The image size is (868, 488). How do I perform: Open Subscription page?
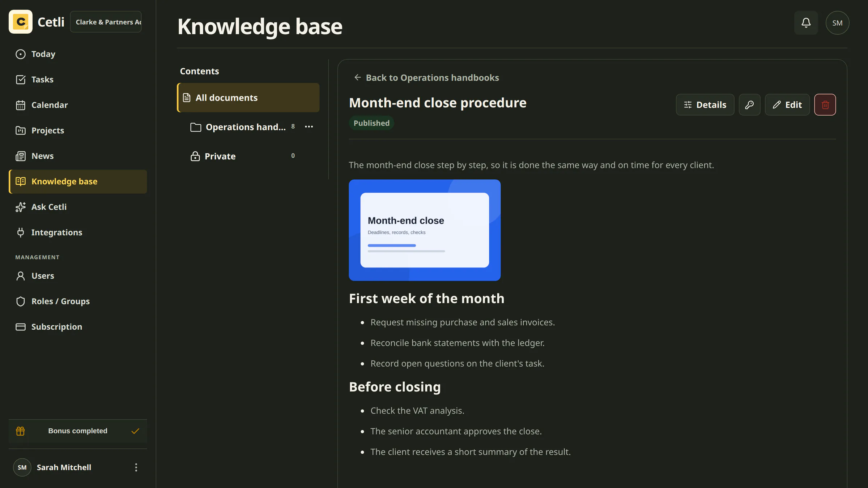point(78,327)
